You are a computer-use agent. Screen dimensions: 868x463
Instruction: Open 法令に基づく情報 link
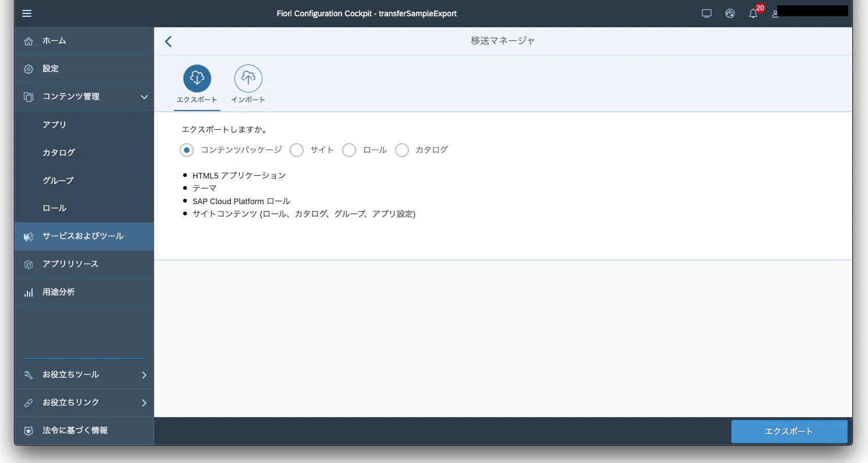tap(84, 430)
